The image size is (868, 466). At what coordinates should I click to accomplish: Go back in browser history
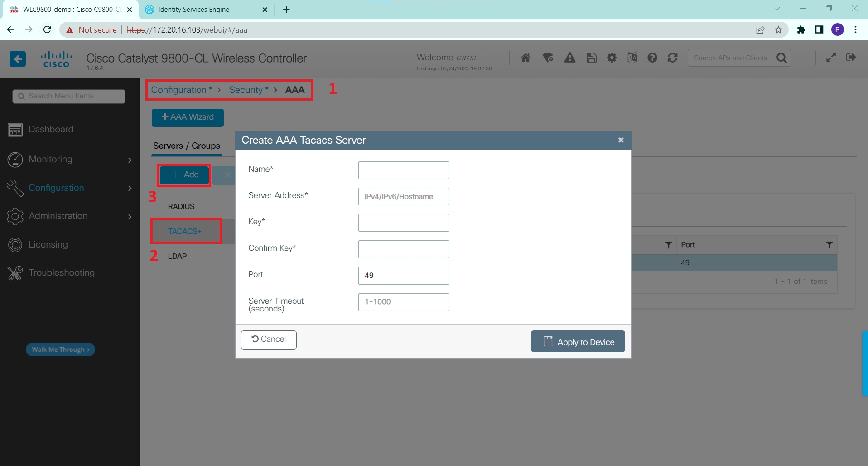click(11, 29)
